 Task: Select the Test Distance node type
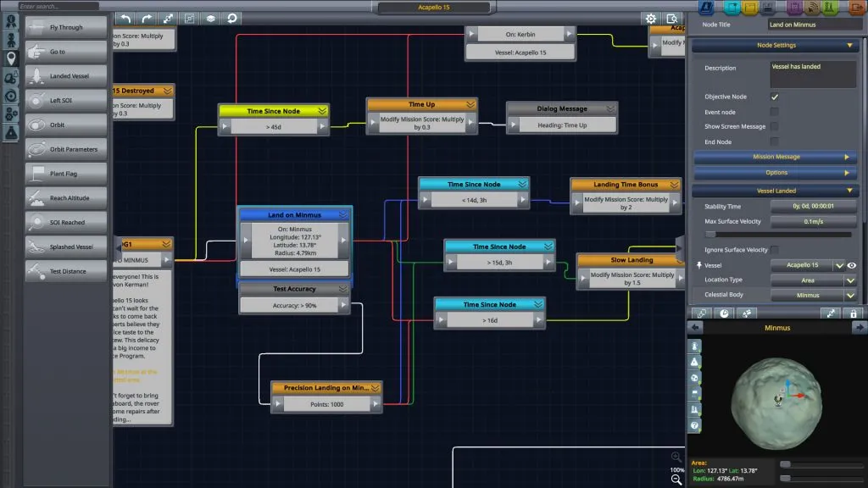[x=66, y=271]
